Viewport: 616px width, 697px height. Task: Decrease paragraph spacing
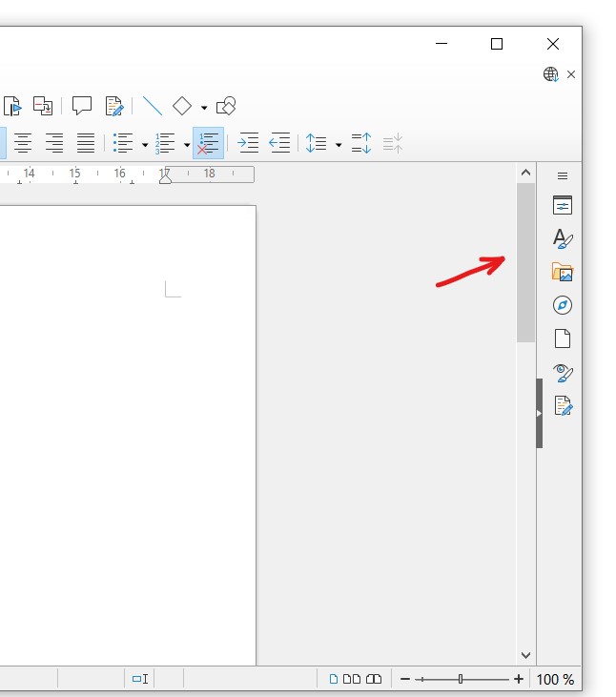tap(393, 143)
